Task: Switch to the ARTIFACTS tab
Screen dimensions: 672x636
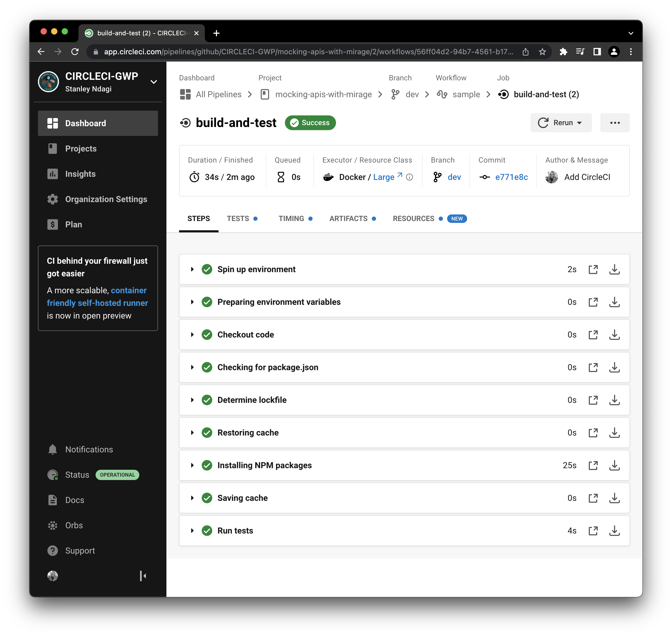Action: click(348, 218)
